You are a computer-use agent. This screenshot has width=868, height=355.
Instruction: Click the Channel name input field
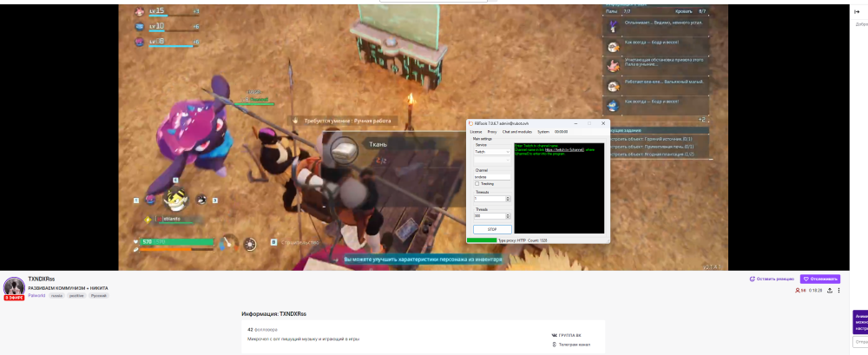click(x=491, y=176)
